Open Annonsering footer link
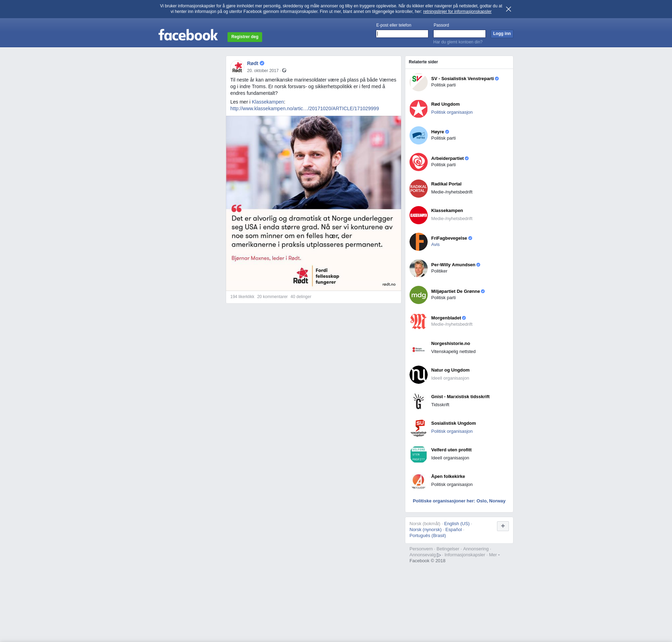 point(476,549)
